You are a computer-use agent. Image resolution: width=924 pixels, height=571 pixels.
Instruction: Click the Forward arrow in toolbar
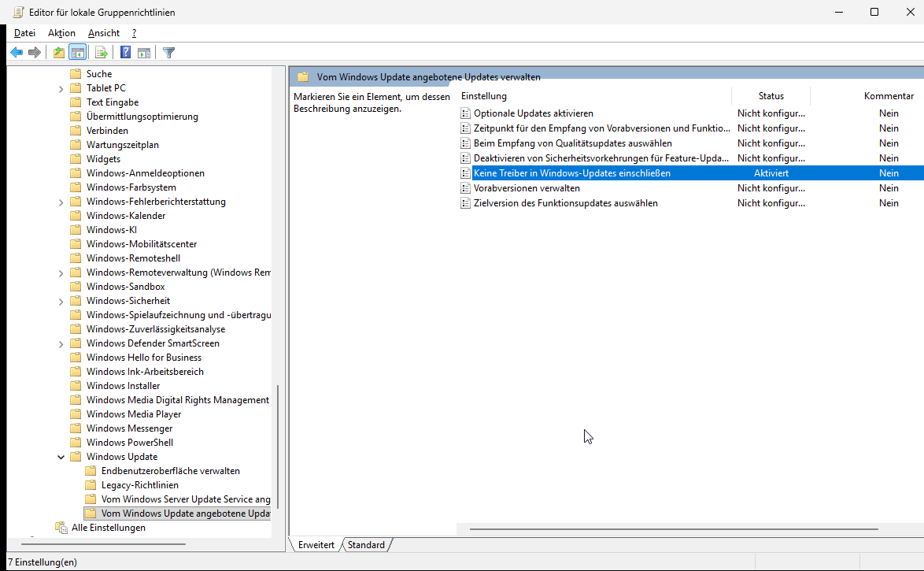pos(35,53)
